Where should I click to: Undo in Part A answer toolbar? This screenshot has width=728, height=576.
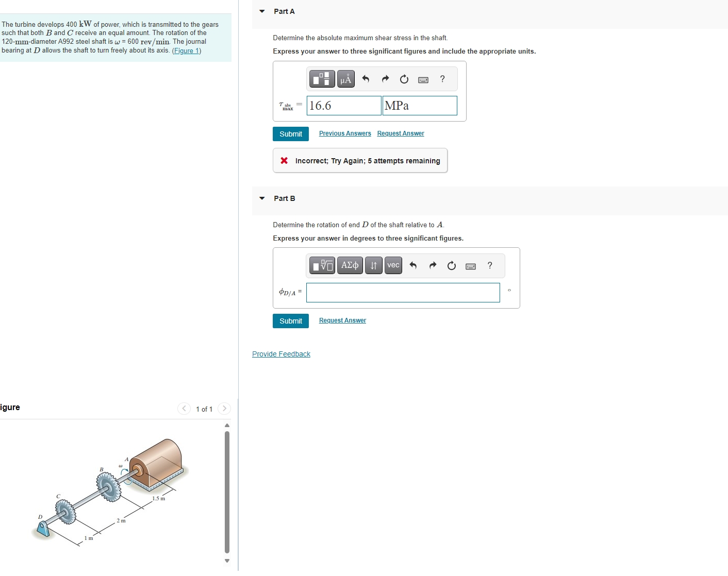(x=366, y=79)
